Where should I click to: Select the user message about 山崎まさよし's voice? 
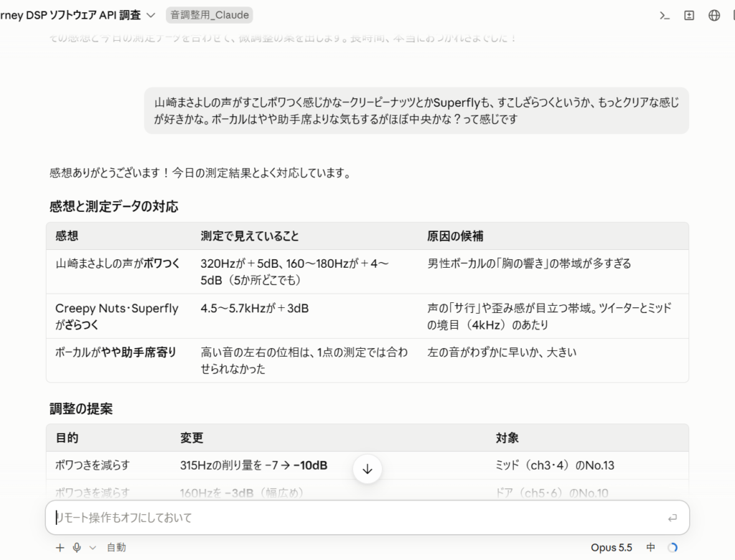click(x=416, y=111)
